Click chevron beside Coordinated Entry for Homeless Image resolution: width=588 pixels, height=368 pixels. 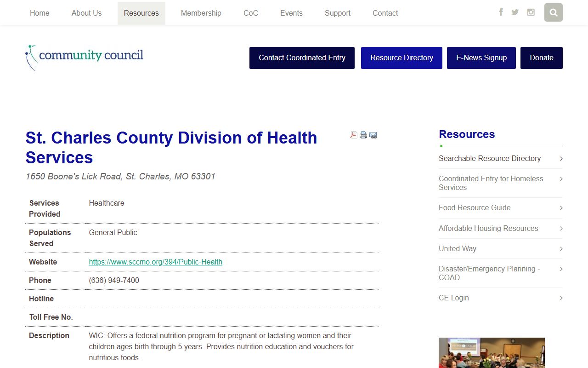pos(561,179)
